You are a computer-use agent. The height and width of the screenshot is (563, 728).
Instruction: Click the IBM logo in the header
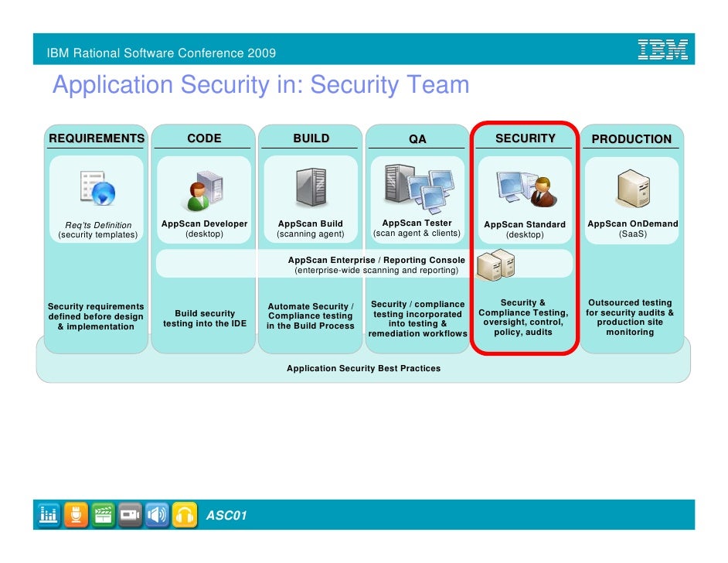[662, 49]
